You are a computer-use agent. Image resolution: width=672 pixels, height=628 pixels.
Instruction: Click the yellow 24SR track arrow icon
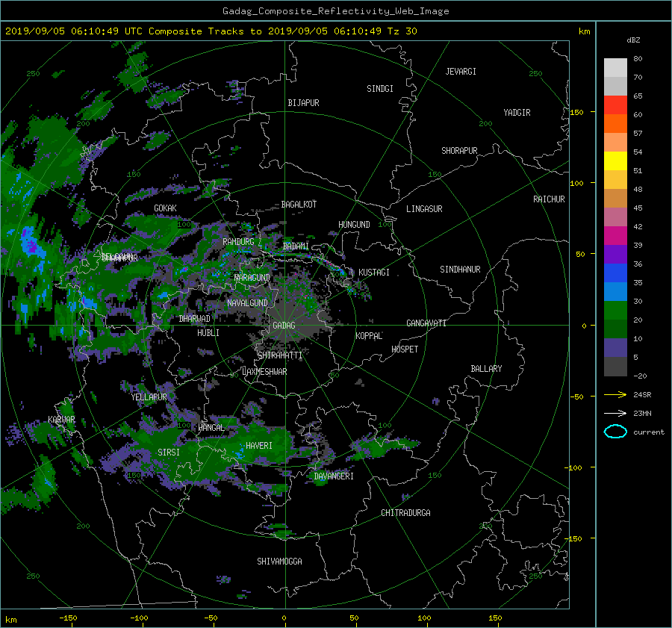(x=615, y=394)
